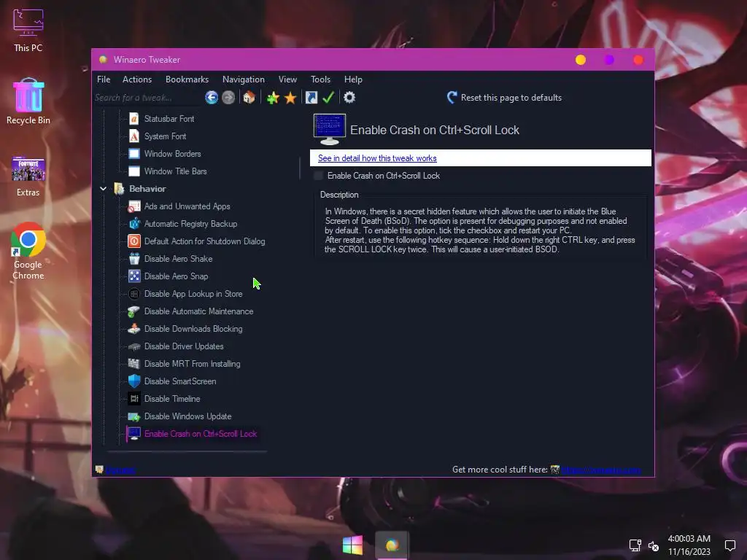This screenshot has height=560, width=747.
Task: Open the Tools menu
Action: tap(321, 79)
